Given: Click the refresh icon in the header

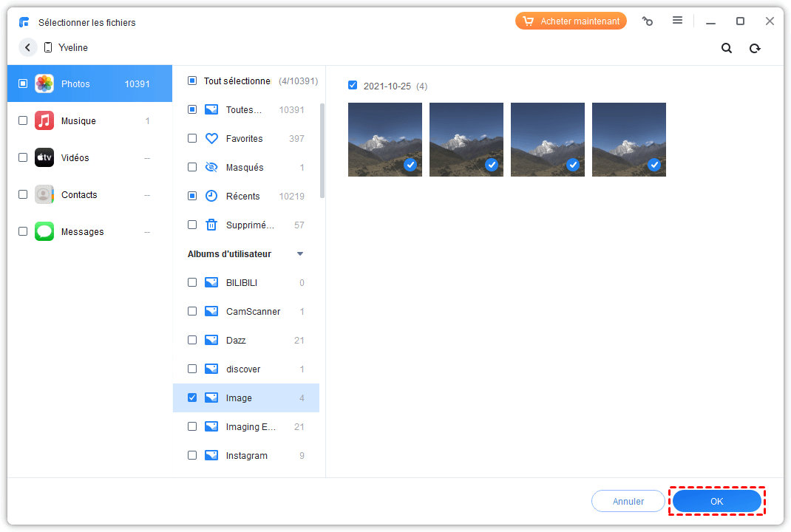Looking at the screenshot, I should coord(755,48).
